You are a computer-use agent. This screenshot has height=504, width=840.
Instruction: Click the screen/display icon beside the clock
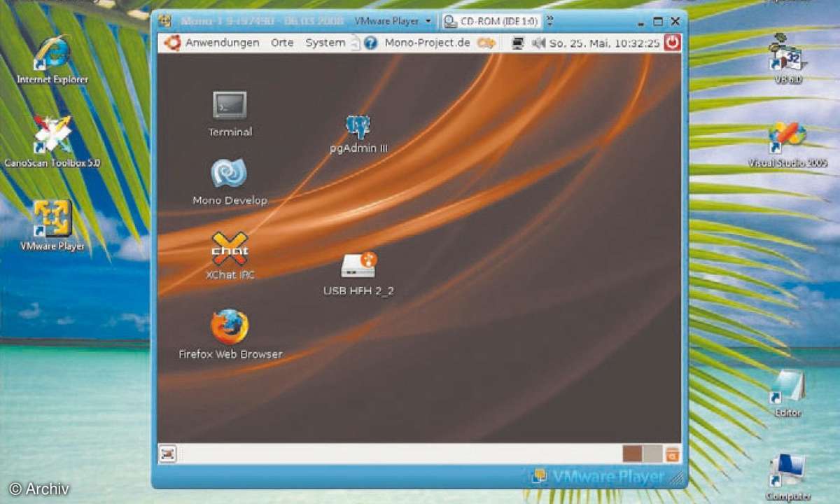tap(519, 43)
